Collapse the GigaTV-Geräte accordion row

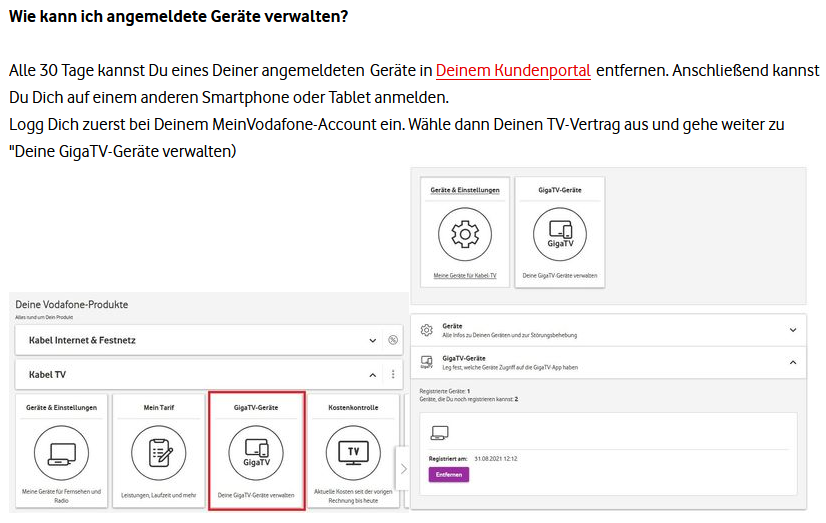(793, 362)
